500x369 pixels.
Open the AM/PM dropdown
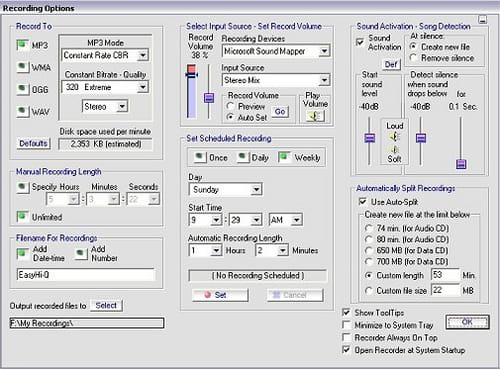296,220
